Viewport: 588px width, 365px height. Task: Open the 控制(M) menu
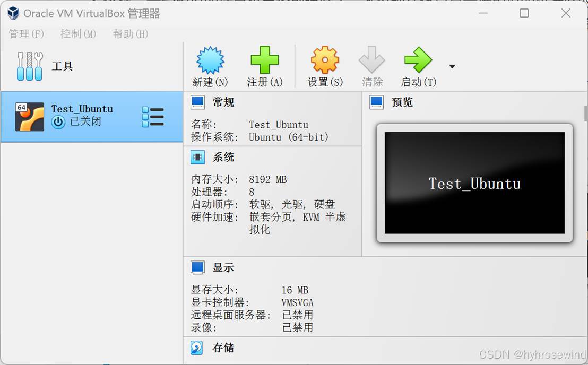[78, 34]
